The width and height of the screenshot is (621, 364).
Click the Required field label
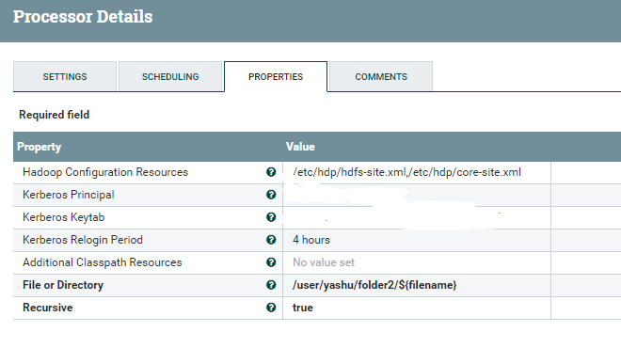(x=55, y=115)
